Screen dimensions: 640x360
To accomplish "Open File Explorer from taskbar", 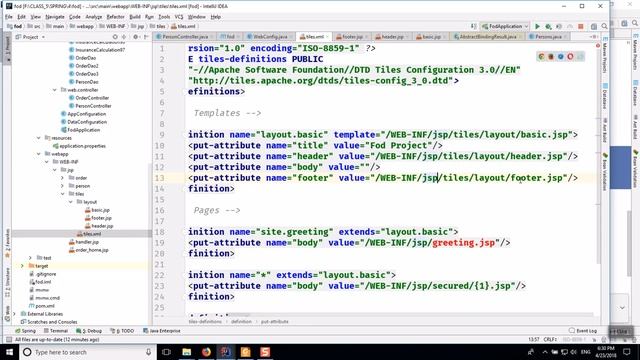I will 187,352.
